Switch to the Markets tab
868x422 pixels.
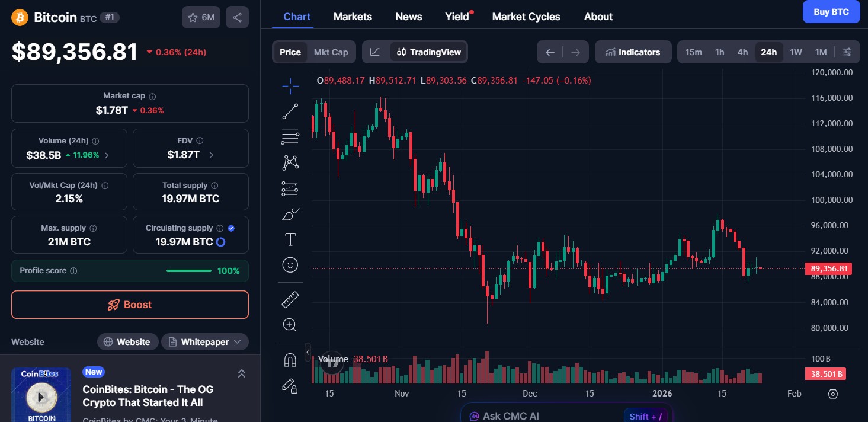pos(353,17)
